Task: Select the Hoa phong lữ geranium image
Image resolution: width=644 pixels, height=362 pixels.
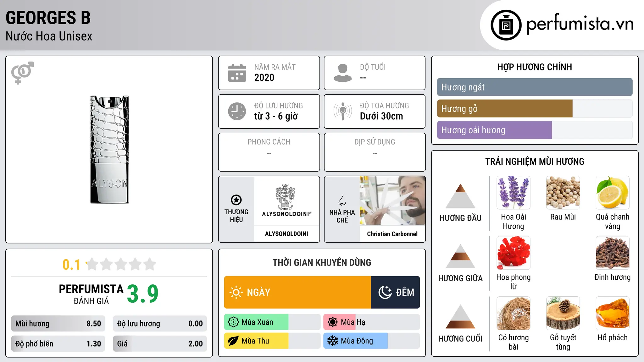Action: pos(514,253)
